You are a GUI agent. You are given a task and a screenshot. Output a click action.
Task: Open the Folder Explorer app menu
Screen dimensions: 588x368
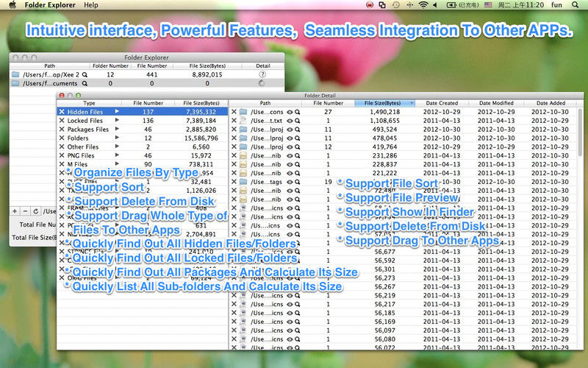pyautogui.click(x=50, y=5)
